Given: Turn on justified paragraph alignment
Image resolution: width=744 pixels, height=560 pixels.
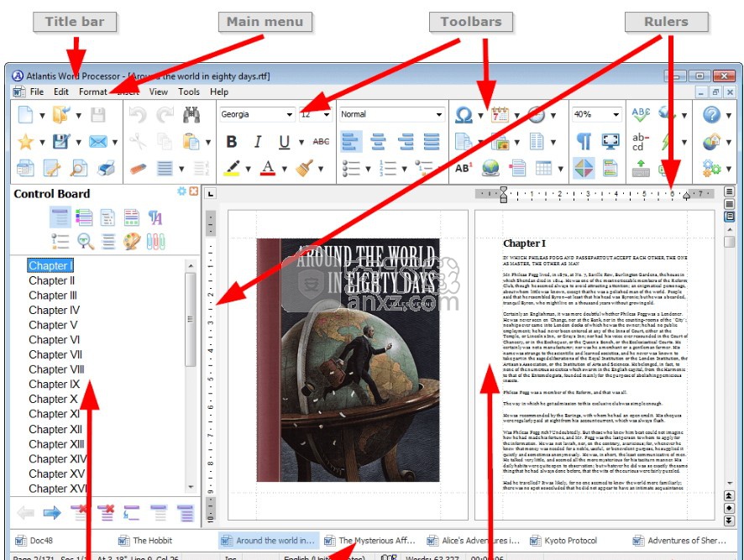Looking at the screenshot, I should coord(432,141).
